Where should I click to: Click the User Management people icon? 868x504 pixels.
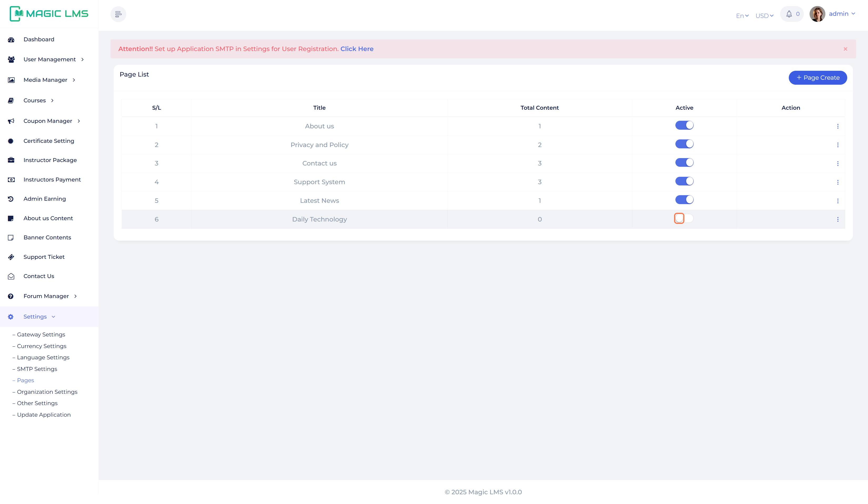tap(11, 59)
